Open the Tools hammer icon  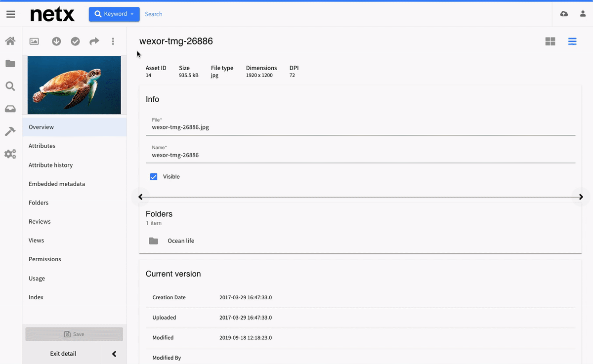(10, 131)
